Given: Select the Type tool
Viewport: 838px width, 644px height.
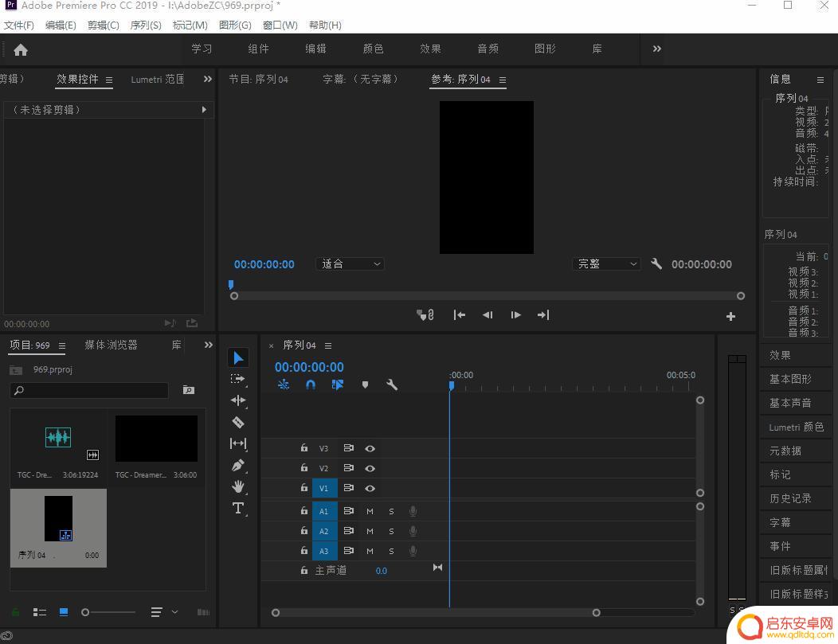Looking at the screenshot, I should (238, 508).
